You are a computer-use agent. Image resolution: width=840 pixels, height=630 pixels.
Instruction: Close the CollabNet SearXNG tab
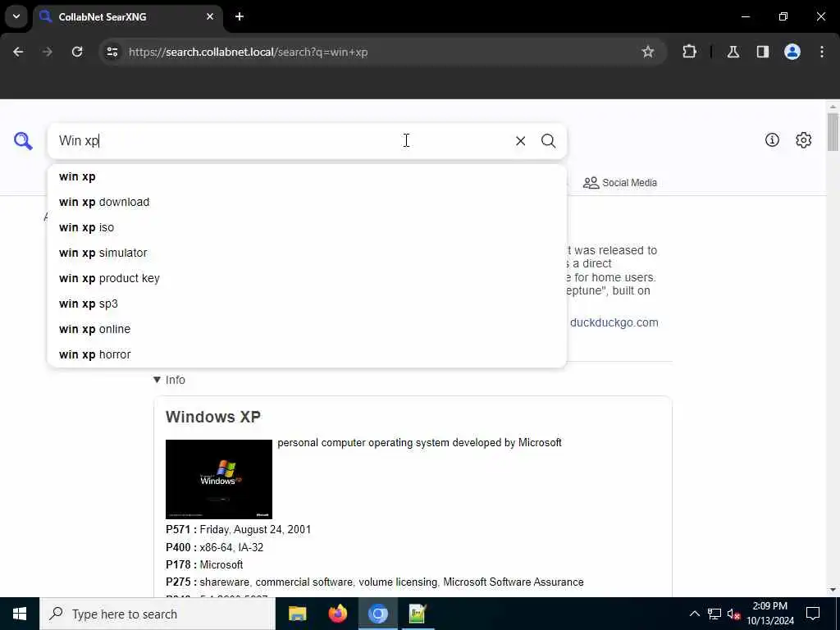[210, 16]
